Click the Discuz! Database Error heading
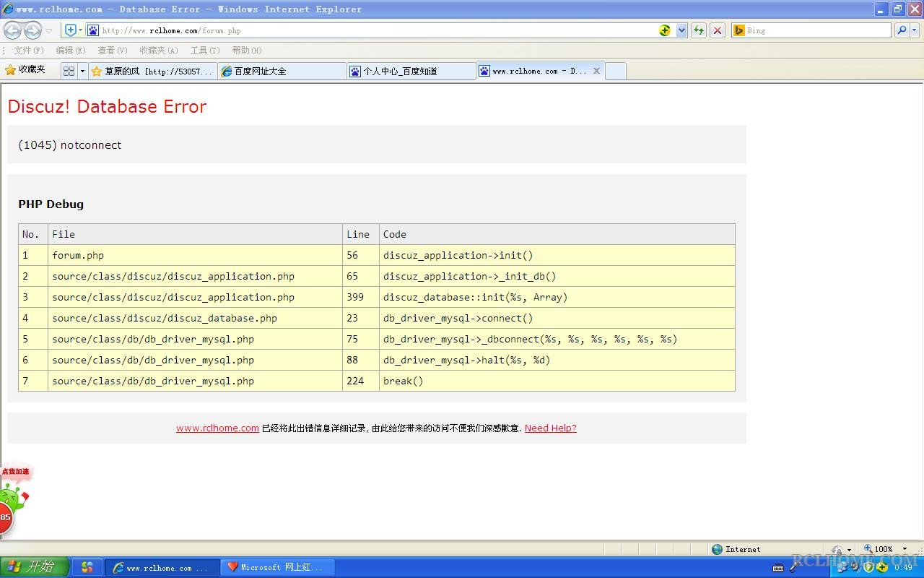This screenshot has width=924, height=578. click(x=107, y=106)
